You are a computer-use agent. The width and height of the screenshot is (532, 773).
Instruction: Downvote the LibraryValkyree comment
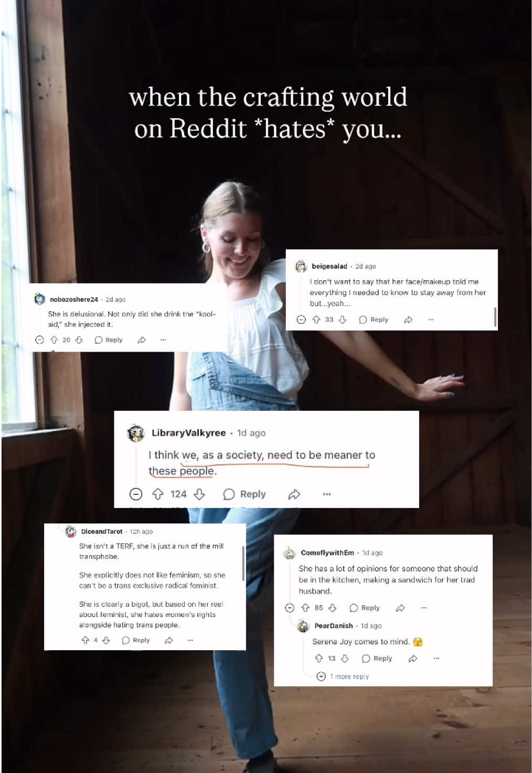point(199,494)
